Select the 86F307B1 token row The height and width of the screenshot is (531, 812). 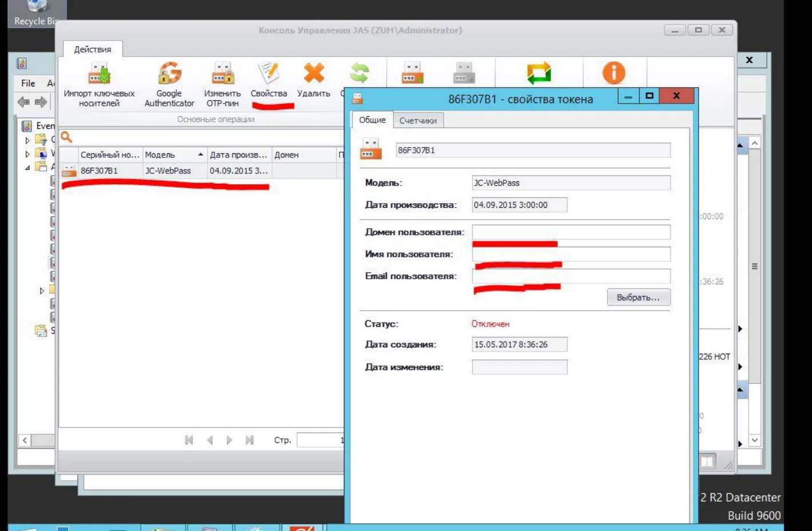click(x=201, y=171)
